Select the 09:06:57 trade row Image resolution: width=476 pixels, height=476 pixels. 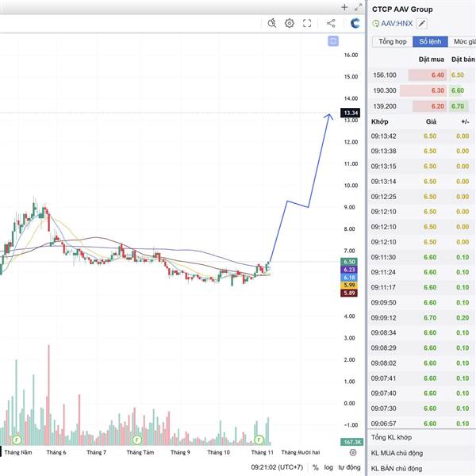pos(422,424)
